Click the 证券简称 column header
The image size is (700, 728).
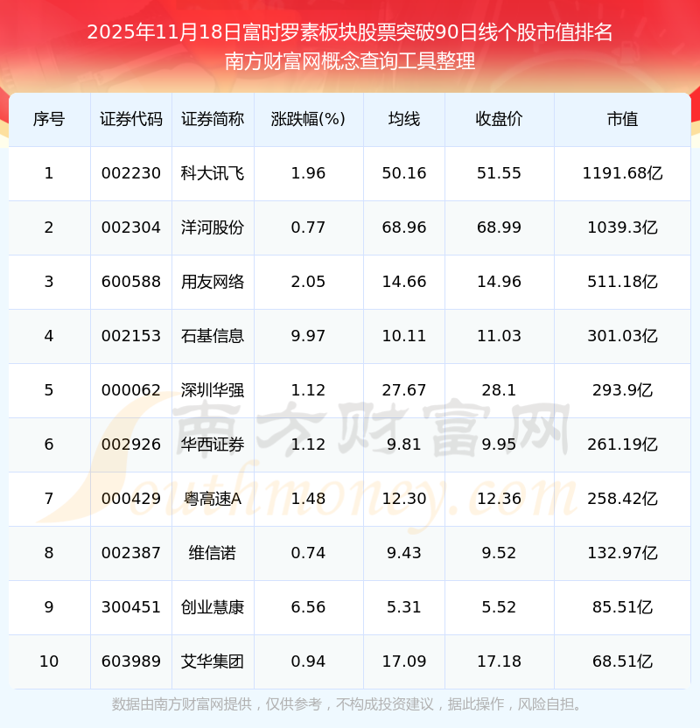tap(213, 119)
